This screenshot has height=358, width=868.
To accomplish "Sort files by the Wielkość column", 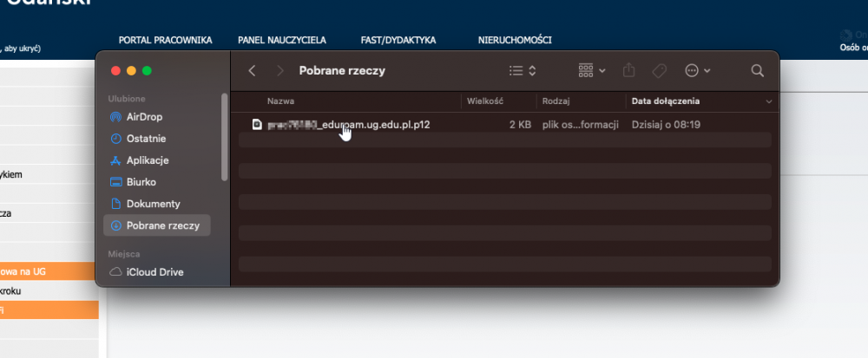I will pos(486,101).
